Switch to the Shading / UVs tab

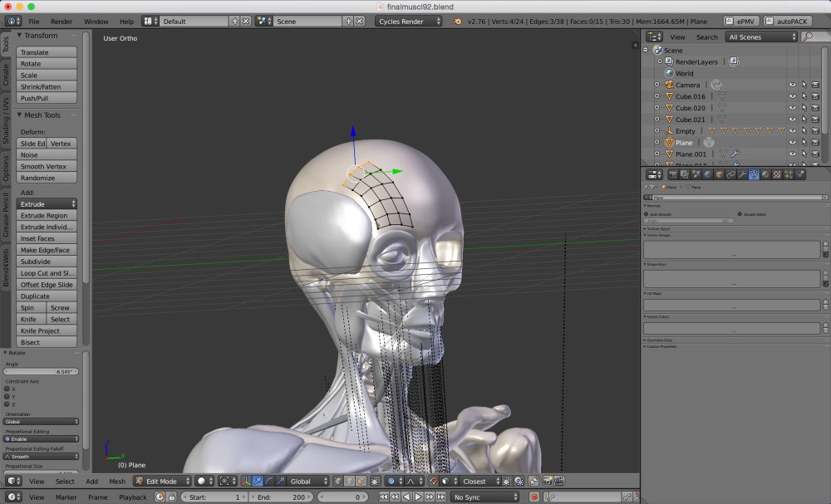pos(6,120)
